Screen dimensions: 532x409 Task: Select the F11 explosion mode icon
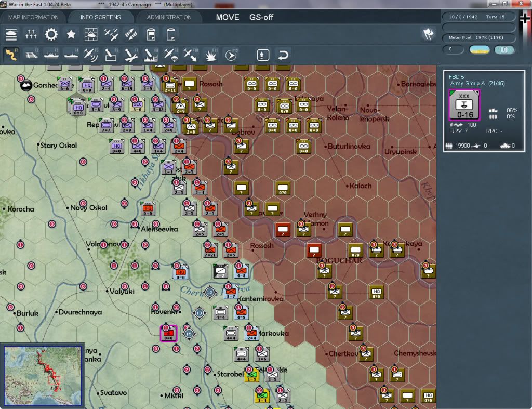click(x=211, y=55)
